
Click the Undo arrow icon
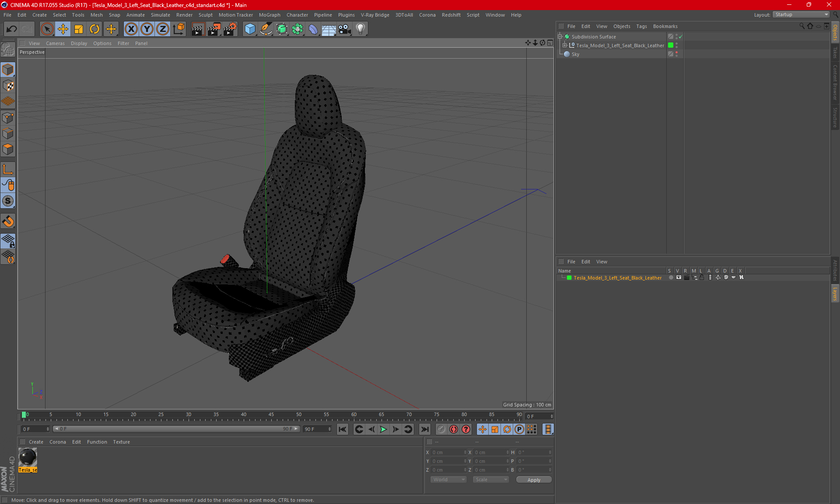pyautogui.click(x=12, y=29)
